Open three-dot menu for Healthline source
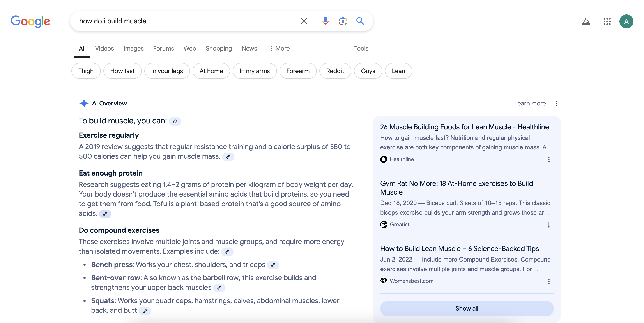The height and width of the screenshot is (323, 644). point(549,160)
